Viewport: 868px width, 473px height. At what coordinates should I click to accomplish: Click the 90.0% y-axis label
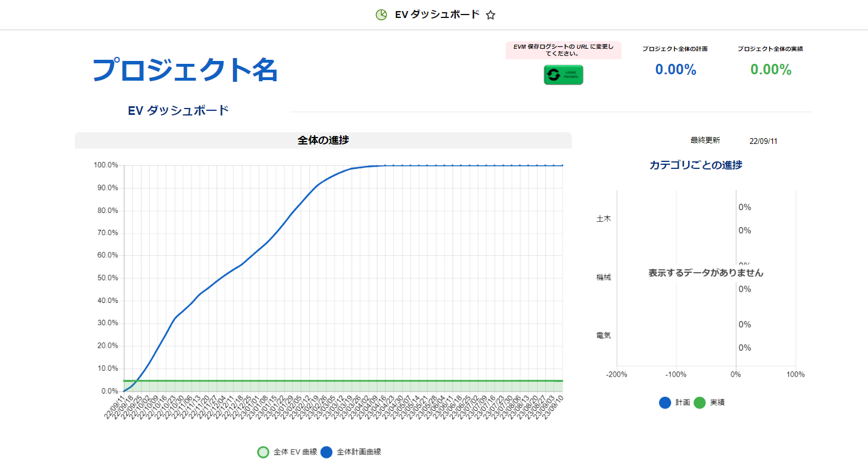(x=107, y=188)
